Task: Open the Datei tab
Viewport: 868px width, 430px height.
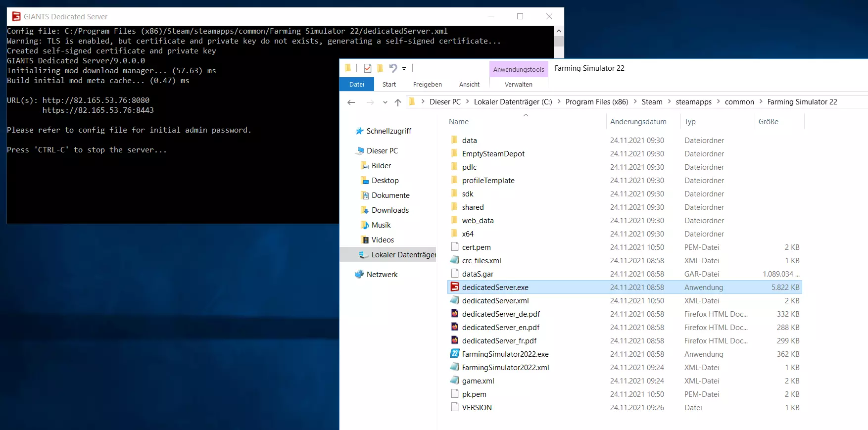Action: [x=357, y=84]
